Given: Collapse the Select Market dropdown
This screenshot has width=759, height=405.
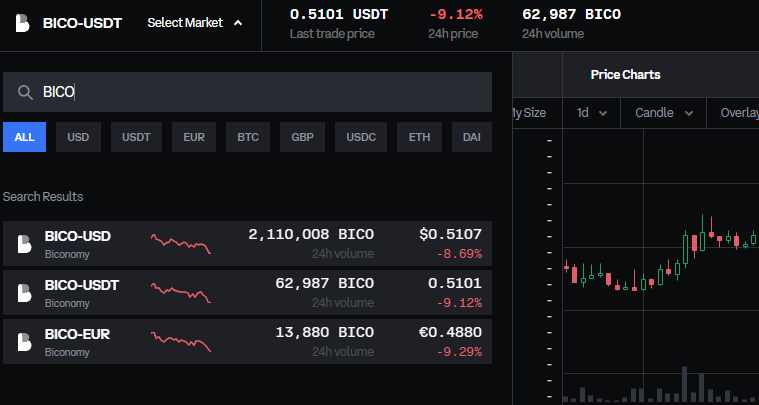Looking at the screenshot, I should click(x=195, y=23).
